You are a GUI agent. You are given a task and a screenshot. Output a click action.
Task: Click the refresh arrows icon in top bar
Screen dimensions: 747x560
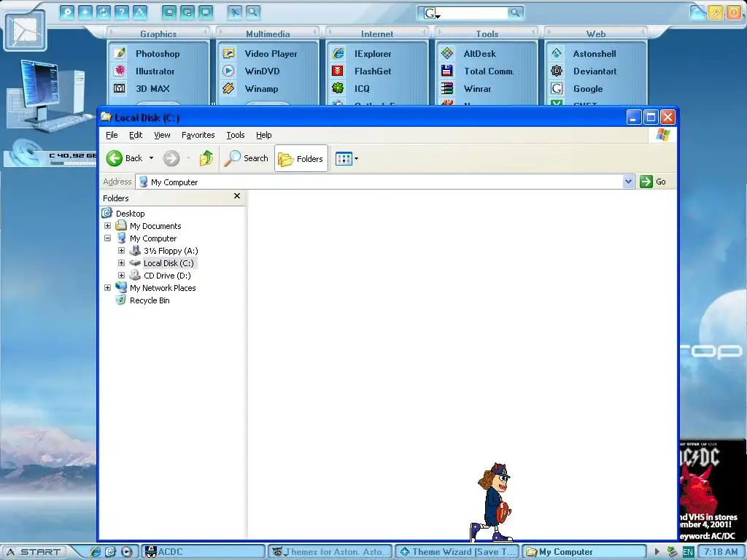point(104,12)
